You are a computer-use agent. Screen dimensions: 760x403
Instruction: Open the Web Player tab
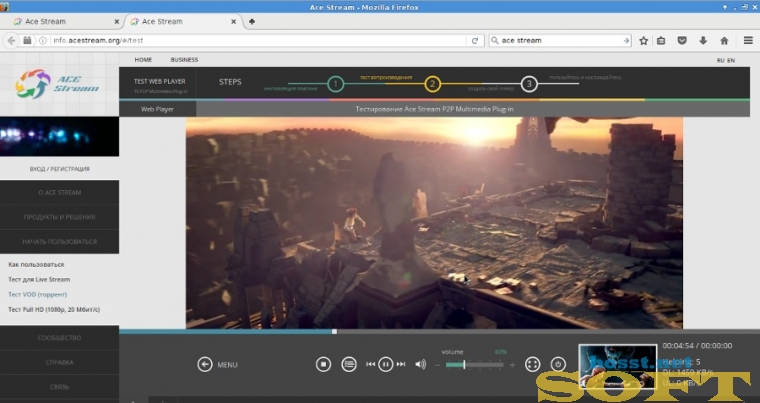(158, 109)
